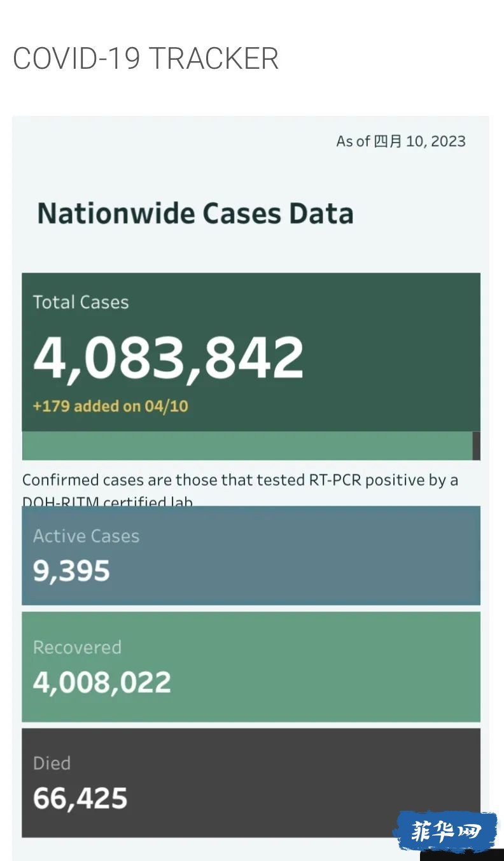
Task: Click the 4,083,842 total cases number
Action: [169, 357]
